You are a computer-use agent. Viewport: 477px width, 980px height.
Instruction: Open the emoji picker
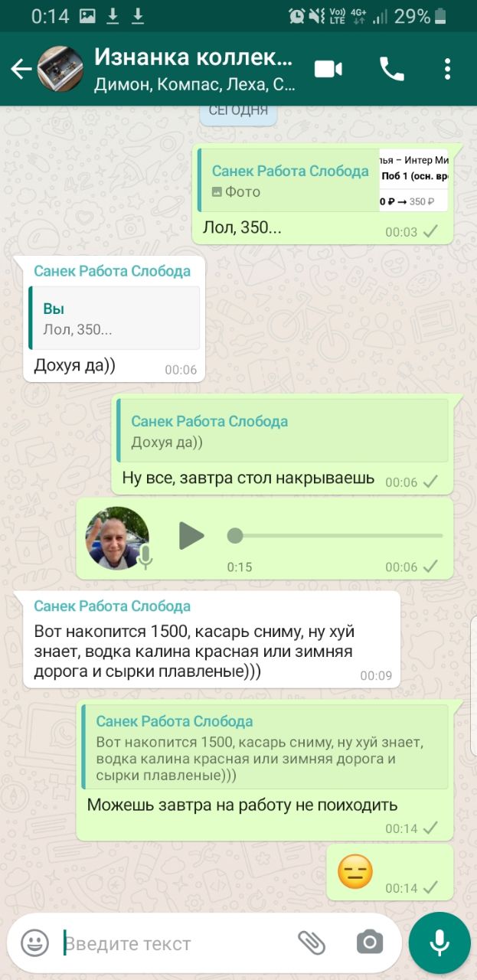point(34,942)
